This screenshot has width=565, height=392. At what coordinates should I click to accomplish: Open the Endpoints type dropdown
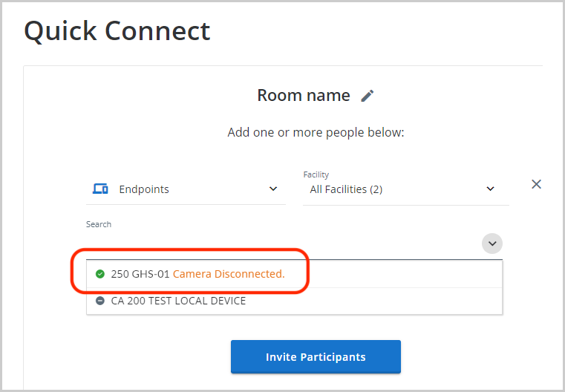[186, 189]
